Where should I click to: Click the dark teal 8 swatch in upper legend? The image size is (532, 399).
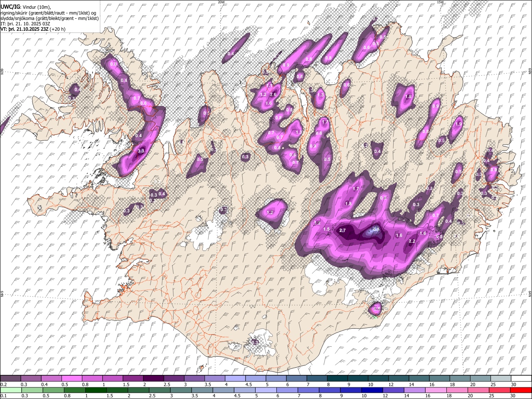pos(337,379)
